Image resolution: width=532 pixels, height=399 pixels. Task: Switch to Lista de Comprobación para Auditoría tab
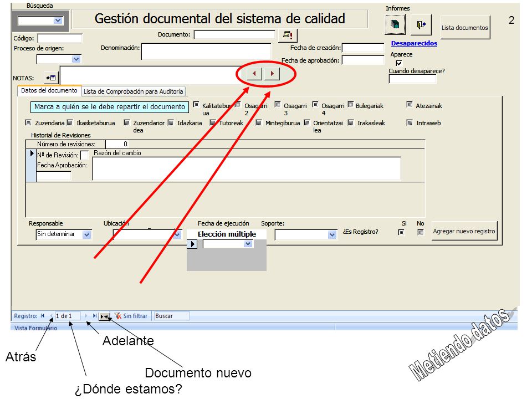click(x=134, y=91)
